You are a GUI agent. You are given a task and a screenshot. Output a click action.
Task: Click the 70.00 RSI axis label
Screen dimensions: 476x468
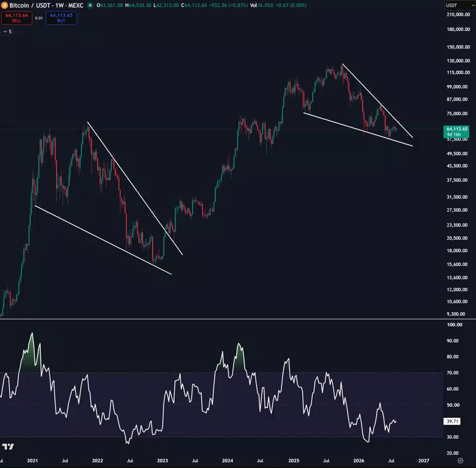[x=453, y=373]
